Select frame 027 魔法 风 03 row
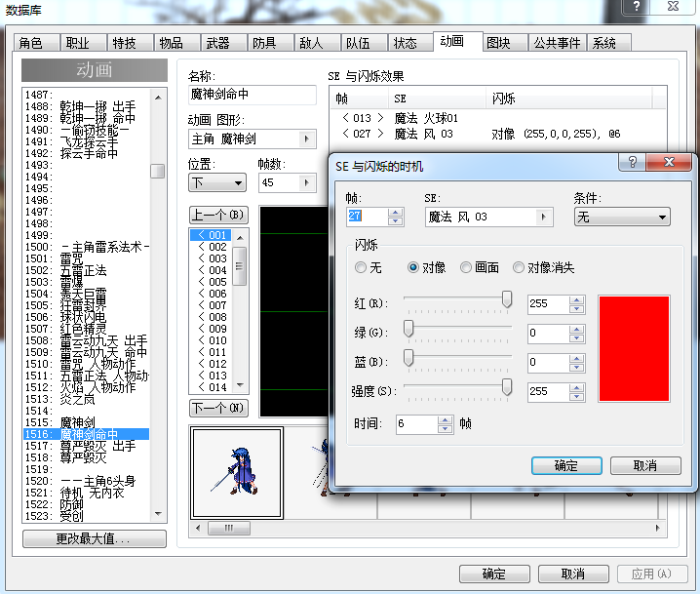 tap(498, 134)
